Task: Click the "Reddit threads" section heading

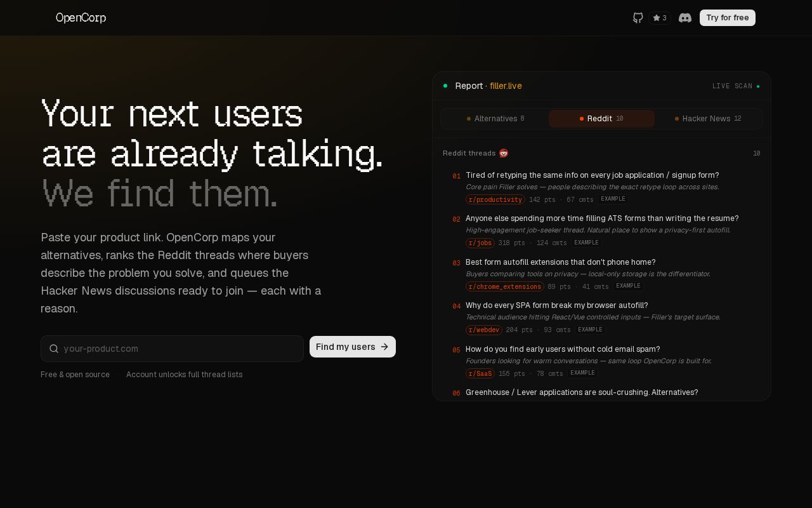Action: point(469,153)
